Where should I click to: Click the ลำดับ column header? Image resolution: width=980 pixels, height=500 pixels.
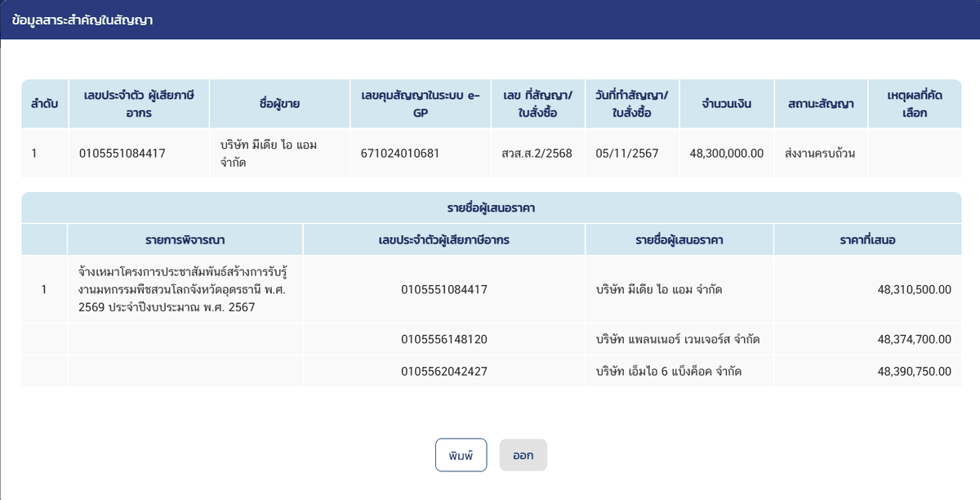pyautogui.click(x=44, y=104)
